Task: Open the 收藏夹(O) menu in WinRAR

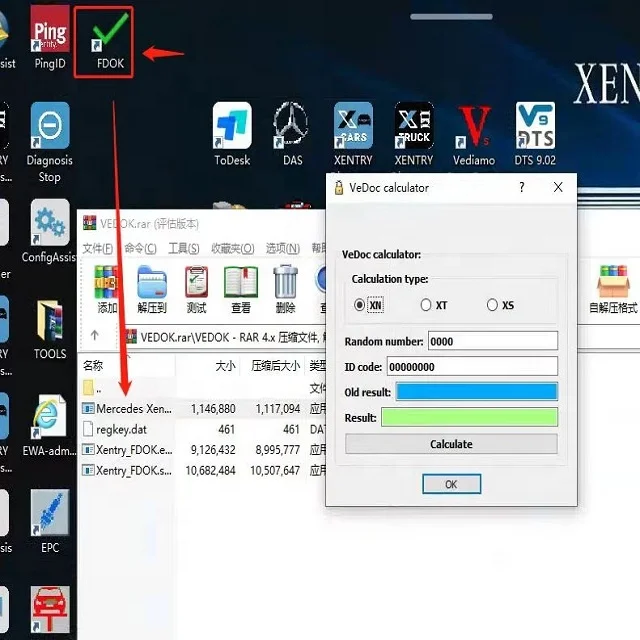Action: coord(233,248)
